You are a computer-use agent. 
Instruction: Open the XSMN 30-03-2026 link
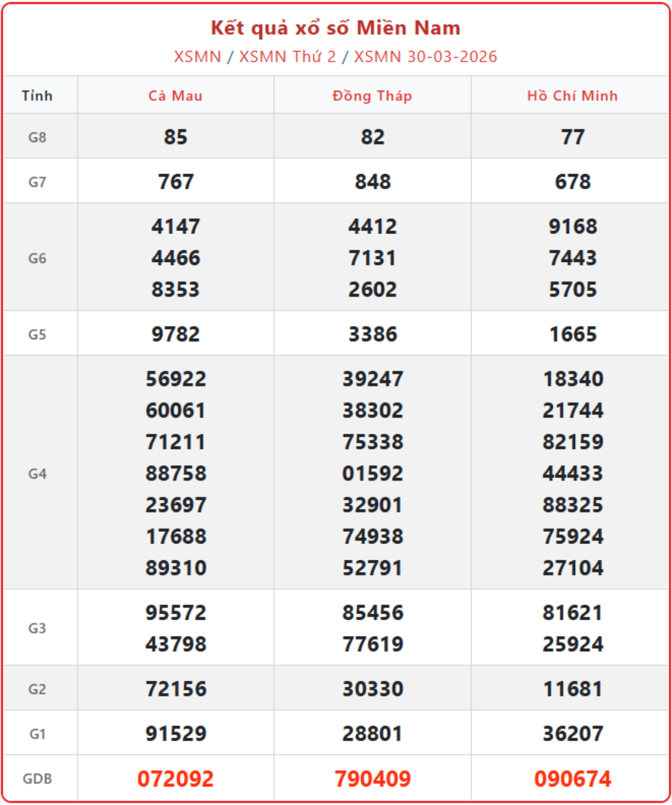click(425, 57)
